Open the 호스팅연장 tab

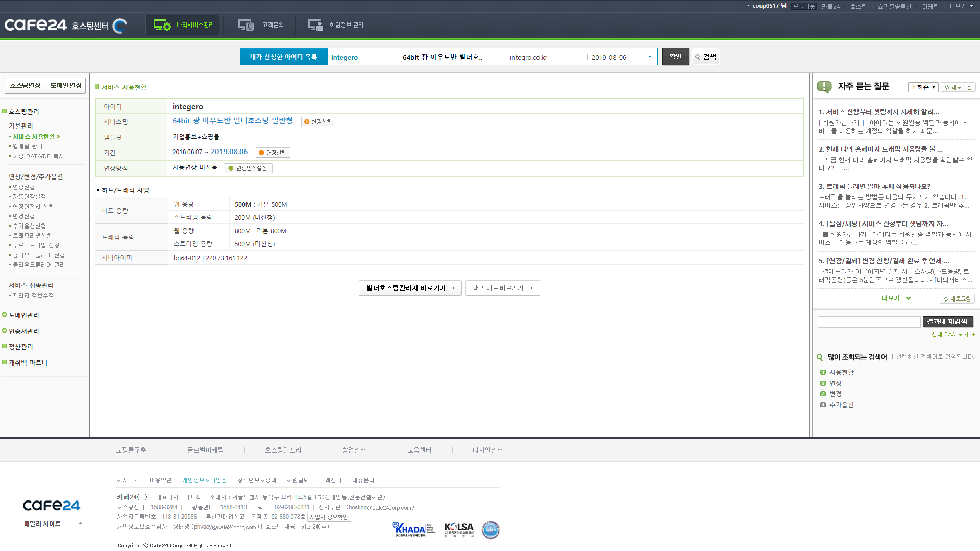[25, 85]
